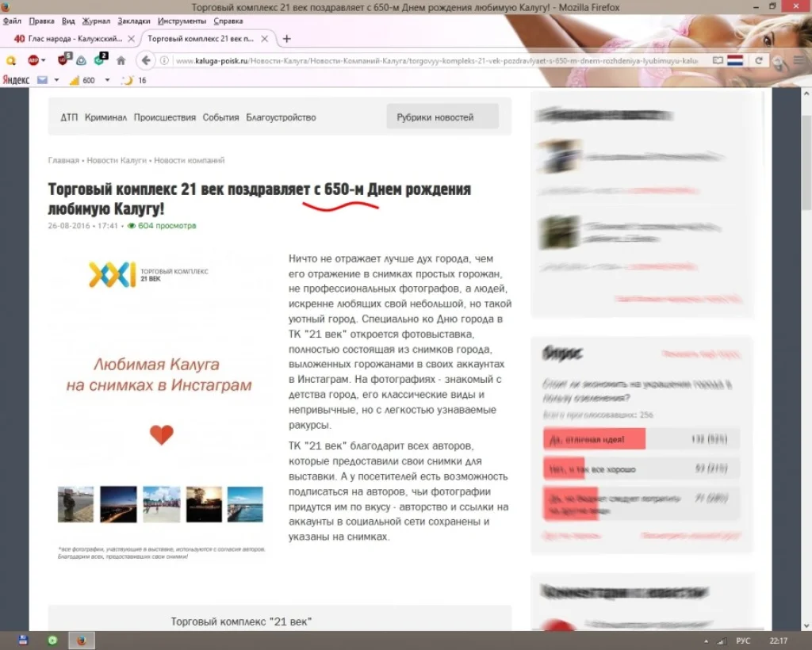Open dropdown arrow next to Yandex mail icon
812x650 pixels.
(56, 80)
